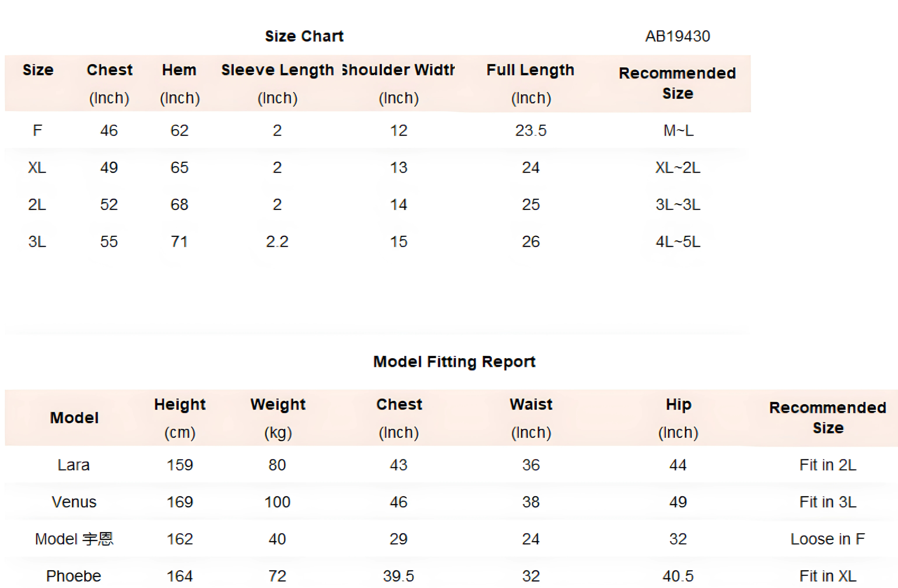Click the Model Fitting Report heading

click(x=454, y=362)
